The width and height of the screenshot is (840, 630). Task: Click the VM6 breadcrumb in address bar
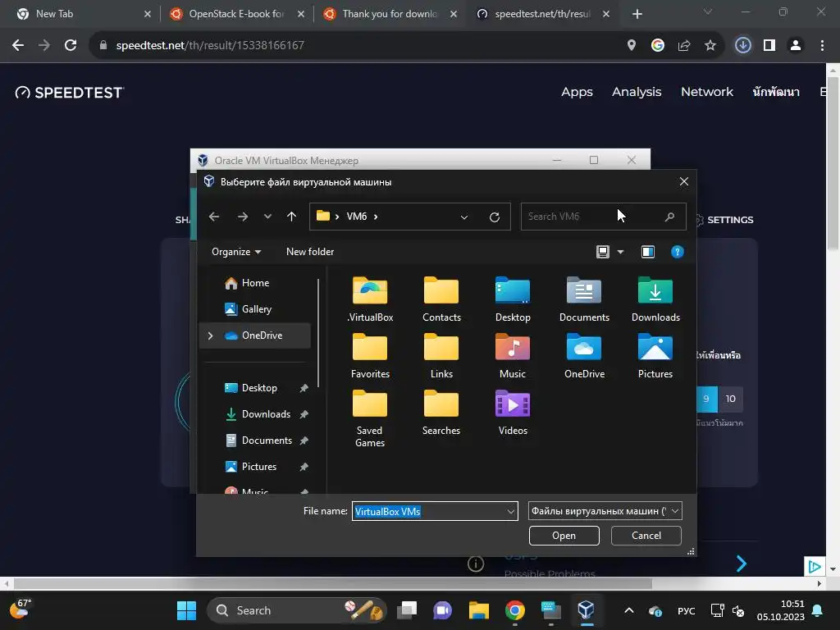tap(356, 217)
